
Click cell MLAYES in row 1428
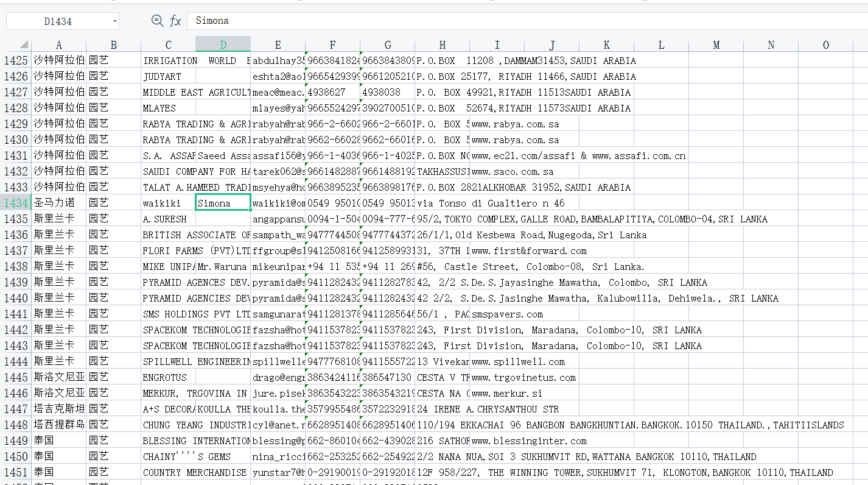click(169, 108)
